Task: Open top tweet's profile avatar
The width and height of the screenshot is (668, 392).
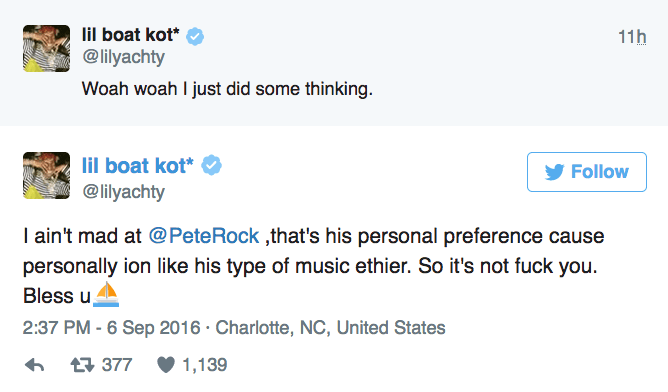Action: [46, 48]
